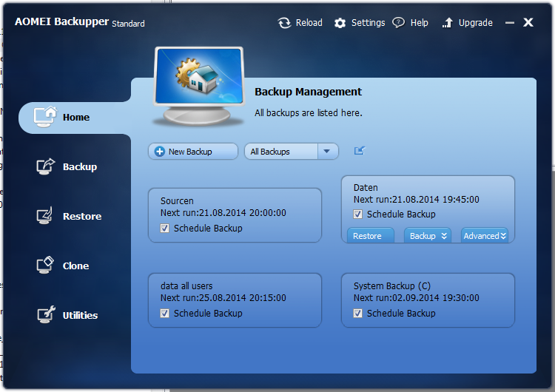Screen dimensions: 555x392
Task: Click the Home sidebar icon
Action: click(45, 117)
